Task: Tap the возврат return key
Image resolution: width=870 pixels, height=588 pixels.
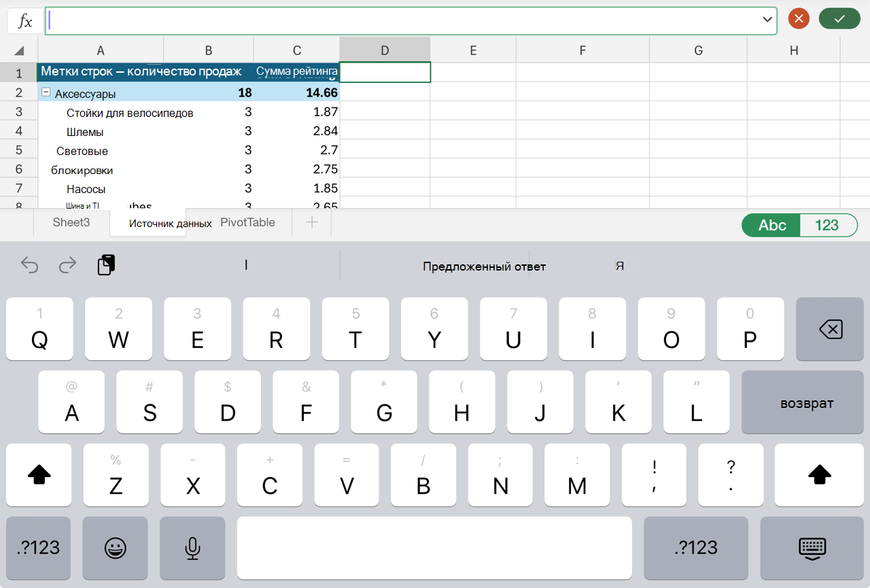Action: (x=802, y=402)
